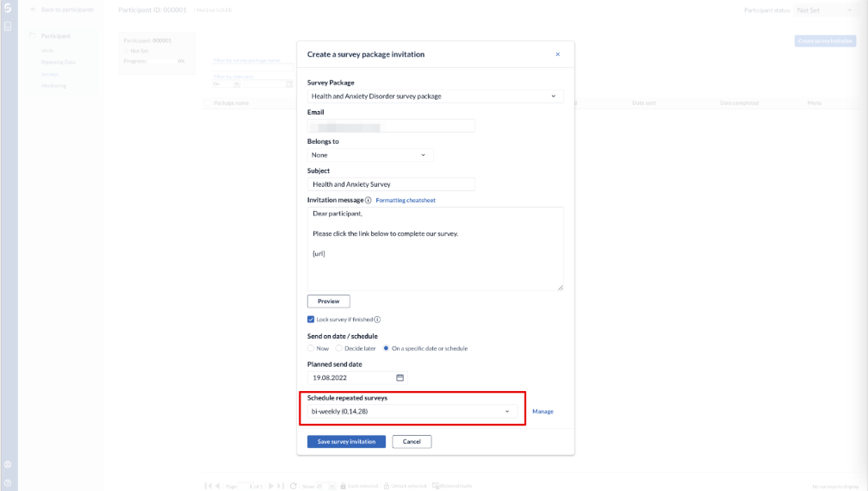Cancel the survey invitation dialog
This screenshot has width=868, height=491.
coord(412,442)
